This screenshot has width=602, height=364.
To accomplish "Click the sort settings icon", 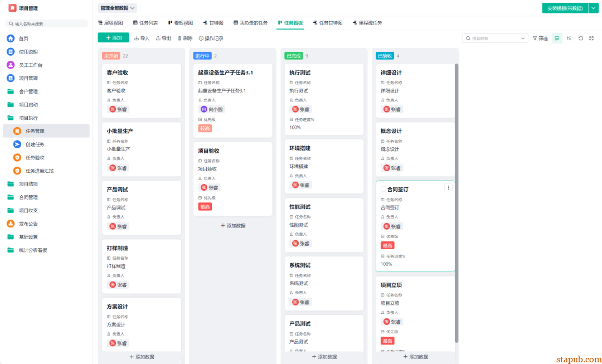I will (569, 38).
